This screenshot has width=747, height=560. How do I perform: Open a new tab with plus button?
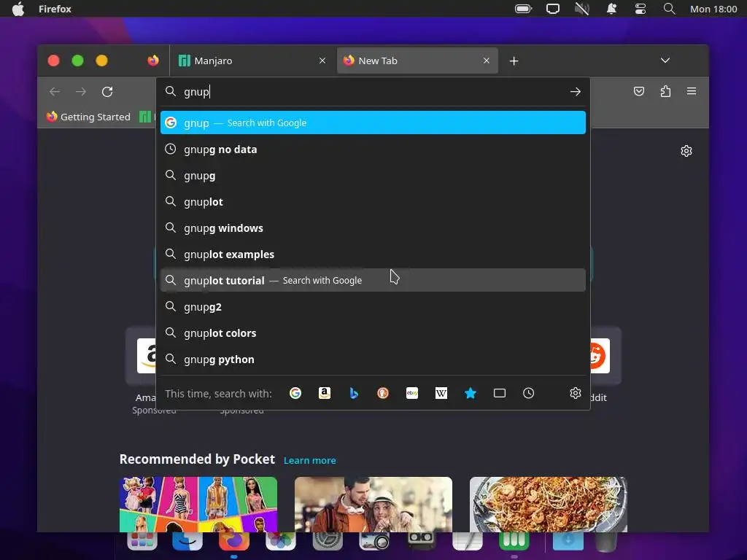514,61
